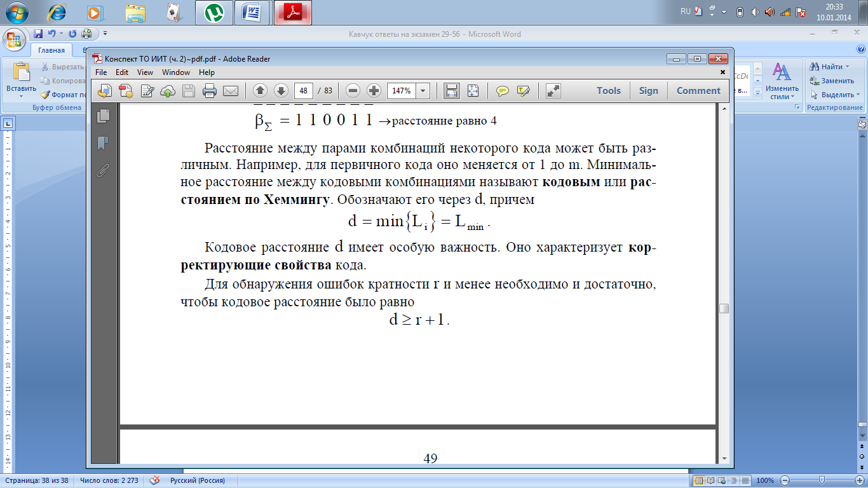Open the View menu in Adobe Reader
This screenshot has width=868, height=488.
[x=145, y=72]
